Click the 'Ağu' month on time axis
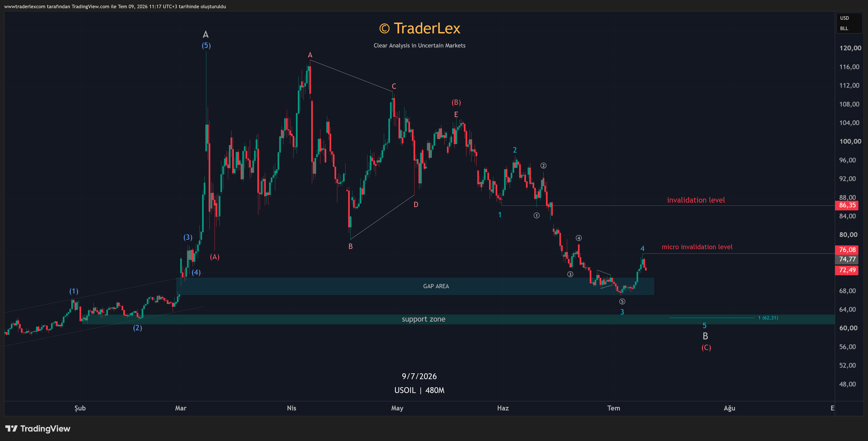868x441 pixels. (x=729, y=408)
